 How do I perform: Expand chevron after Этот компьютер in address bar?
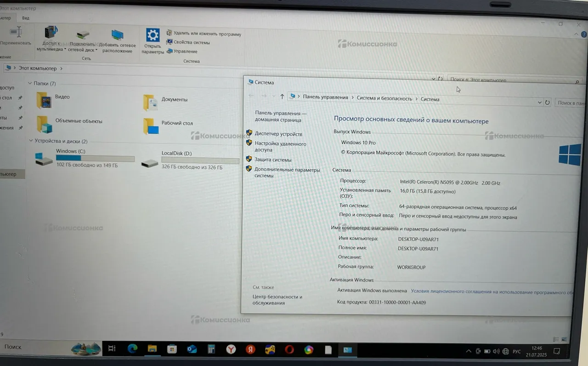click(x=61, y=69)
